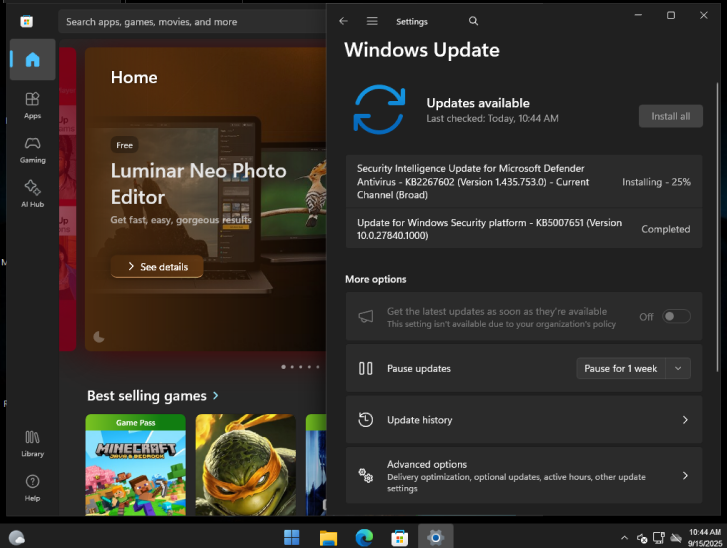
Task: Open Help in Store sidebar
Action: pyautogui.click(x=32, y=488)
